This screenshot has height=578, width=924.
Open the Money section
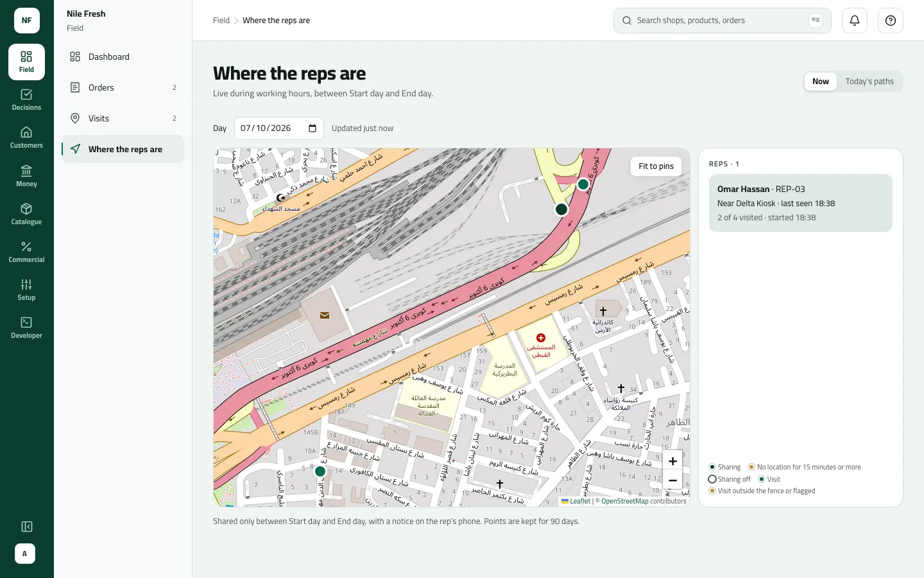tap(26, 176)
